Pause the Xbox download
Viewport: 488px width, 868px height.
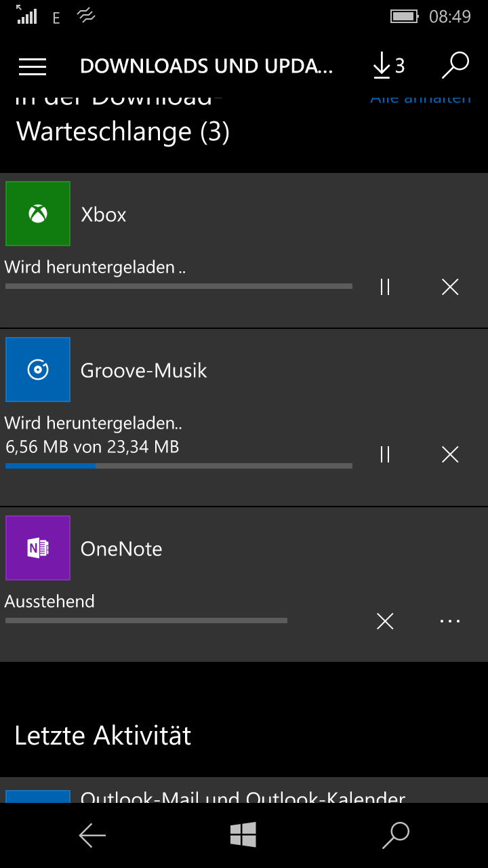[x=385, y=287]
